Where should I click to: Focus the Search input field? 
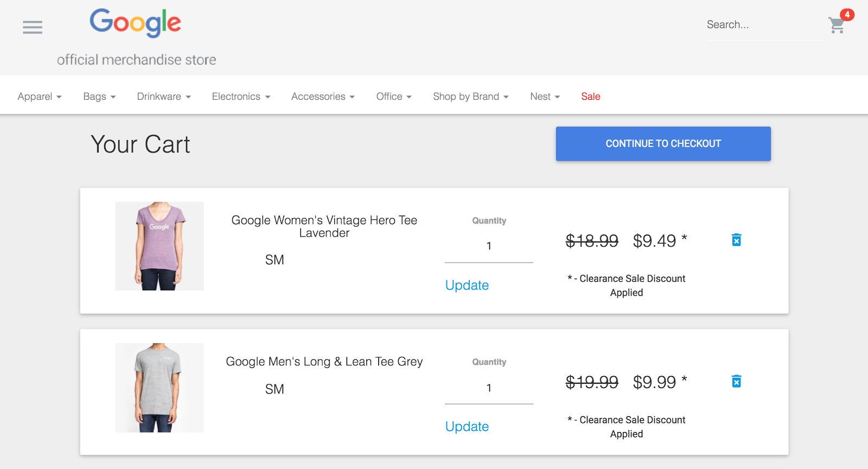(x=764, y=25)
